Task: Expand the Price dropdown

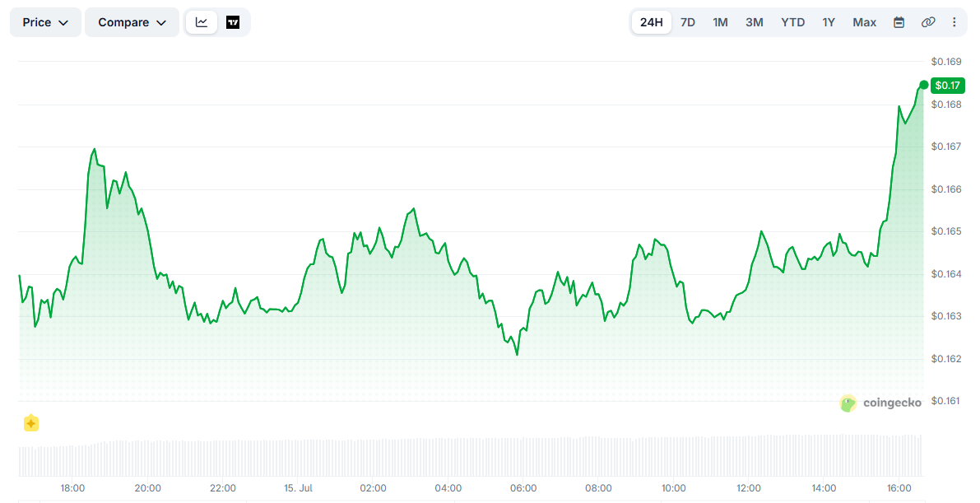Action: point(45,22)
